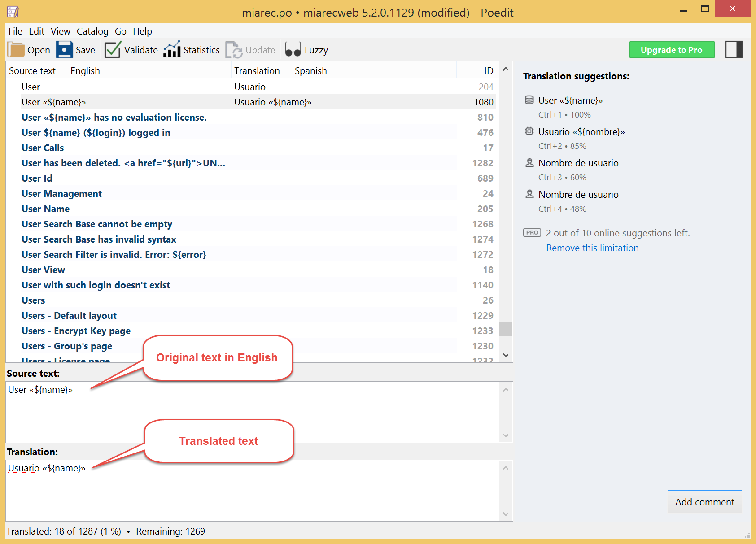Screen dimensions: 756x544
Task: Click Source text box scrollbar down arrow
Action: [506, 435]
